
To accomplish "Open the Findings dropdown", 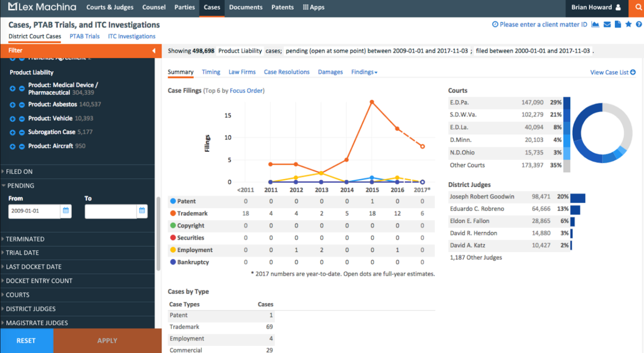I will [x=364, y=72].
